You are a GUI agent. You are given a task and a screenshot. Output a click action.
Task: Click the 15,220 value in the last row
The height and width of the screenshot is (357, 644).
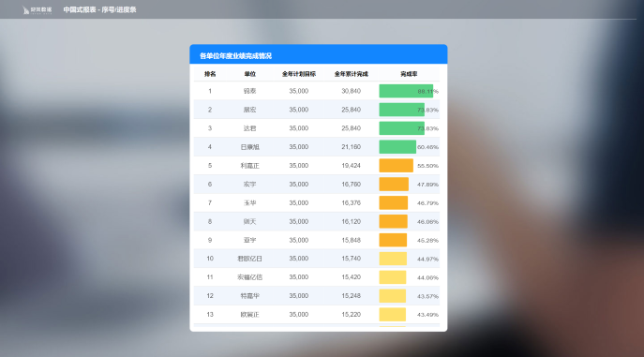[352, 314]
